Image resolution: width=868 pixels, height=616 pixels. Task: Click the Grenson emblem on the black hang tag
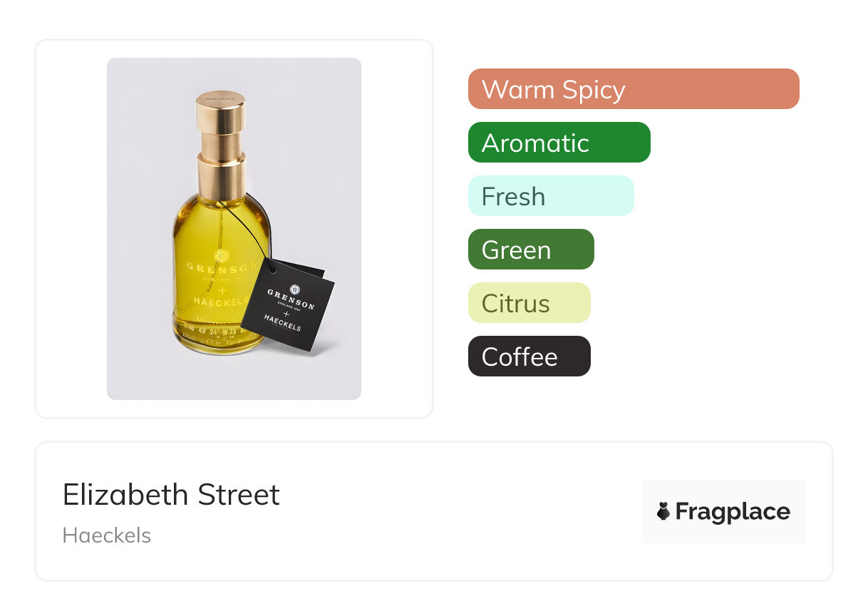[295, 288]
